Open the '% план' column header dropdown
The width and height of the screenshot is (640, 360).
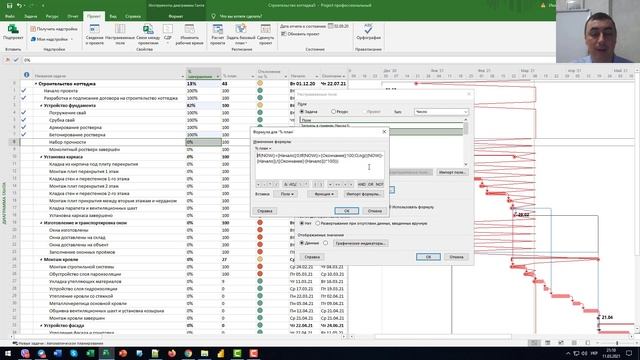click(x=253, y=76)
